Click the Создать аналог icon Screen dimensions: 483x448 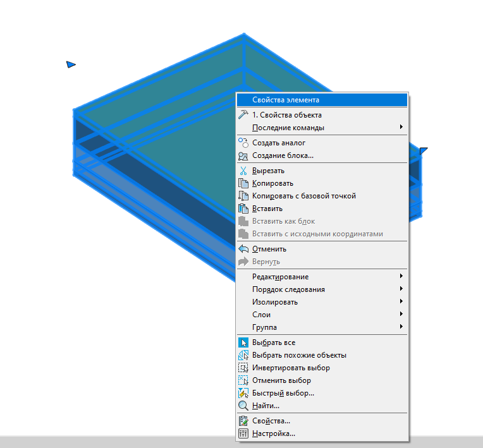(243, 143)
